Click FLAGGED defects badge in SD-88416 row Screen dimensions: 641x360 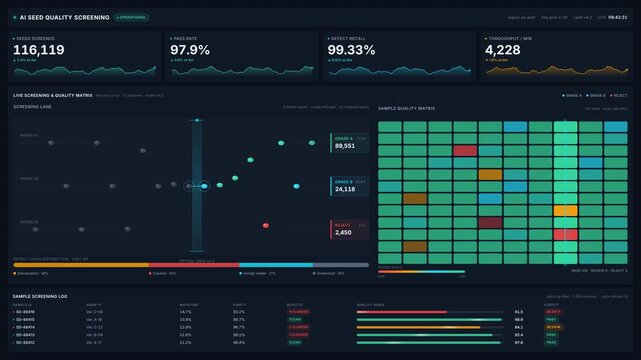[298, 312]
